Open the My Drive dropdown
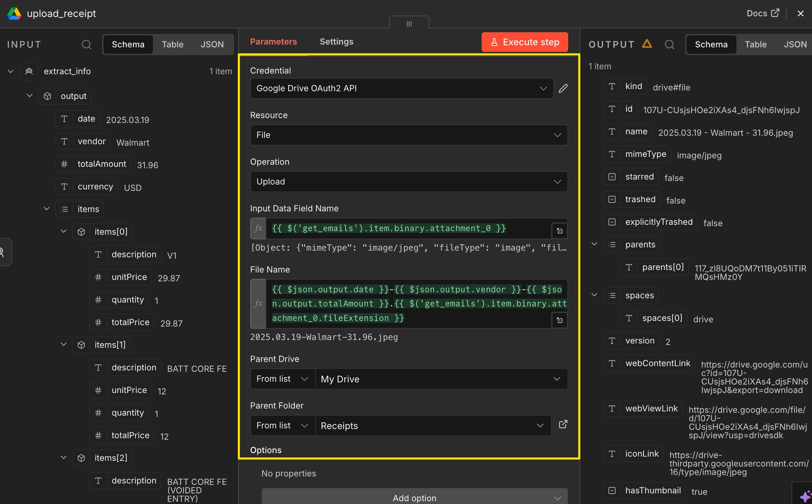 [441, 379]
